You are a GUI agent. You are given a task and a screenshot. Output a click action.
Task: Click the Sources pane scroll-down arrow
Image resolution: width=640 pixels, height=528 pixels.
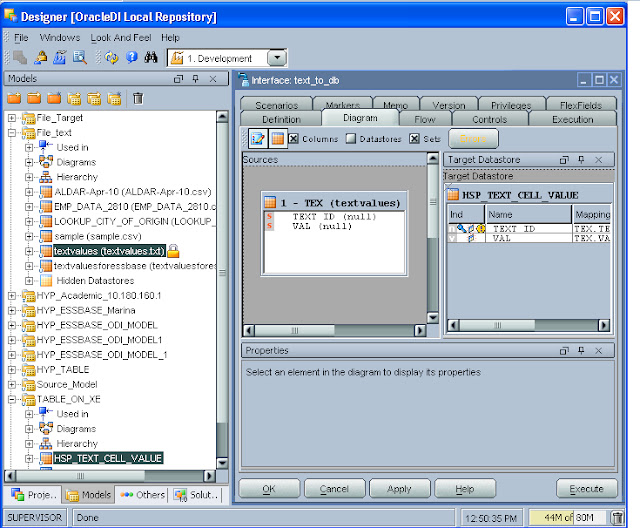click(x=433, y=318)
